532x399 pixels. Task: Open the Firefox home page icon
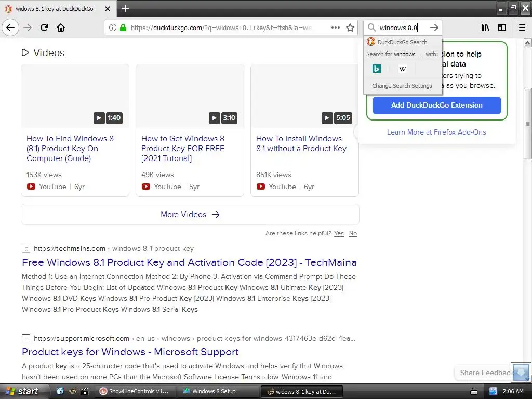pyautogui.click(x=61, y=28)
